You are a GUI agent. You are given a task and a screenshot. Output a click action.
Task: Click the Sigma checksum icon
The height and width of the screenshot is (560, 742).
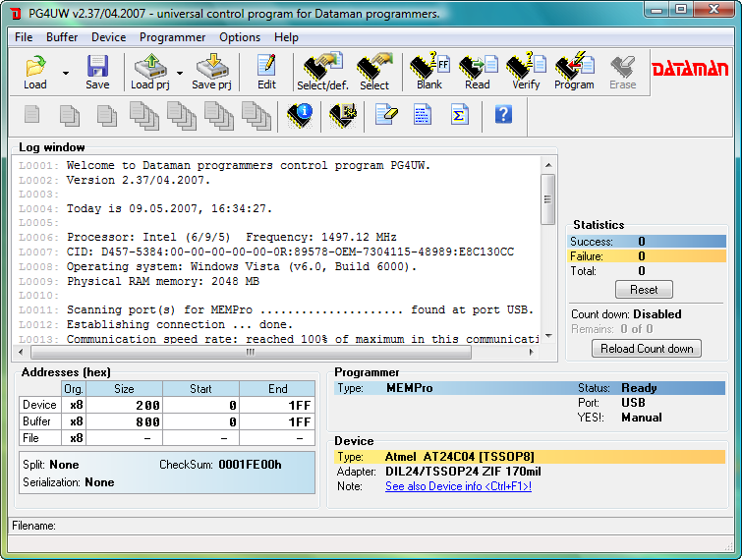pos(459,115)
